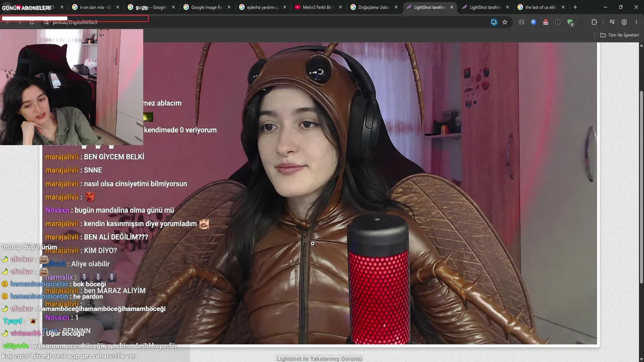Close the "ejderha yardımı" tab
Viewport: 644px width, 362px height.
(284, 7)
